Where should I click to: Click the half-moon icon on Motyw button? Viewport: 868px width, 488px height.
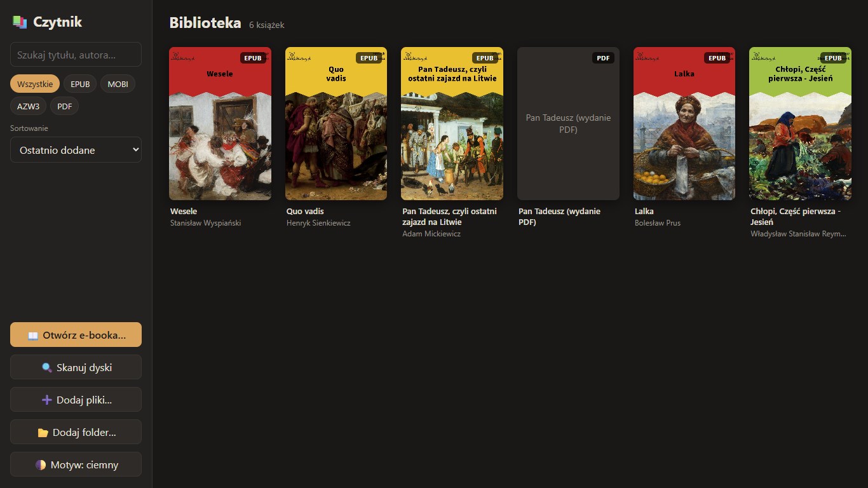point(41,464)
